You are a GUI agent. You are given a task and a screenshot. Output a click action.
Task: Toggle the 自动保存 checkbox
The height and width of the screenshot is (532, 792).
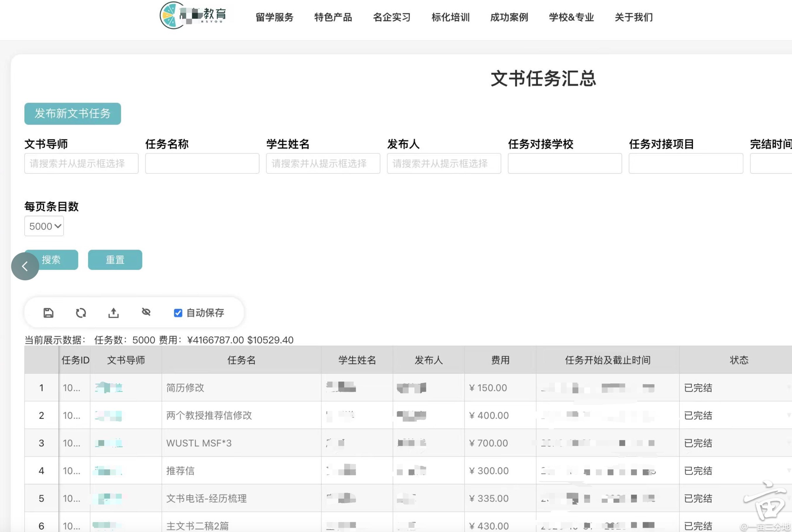click(178, 313)
